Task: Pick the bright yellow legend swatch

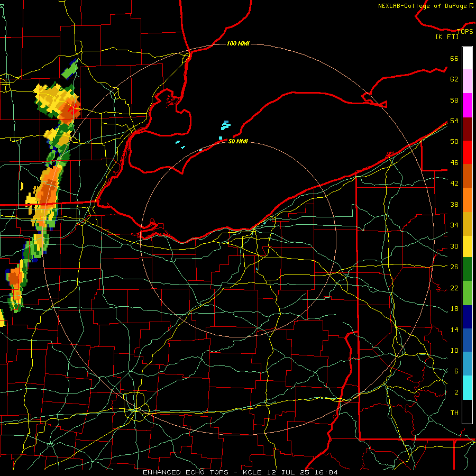Action: click(467, 246)
